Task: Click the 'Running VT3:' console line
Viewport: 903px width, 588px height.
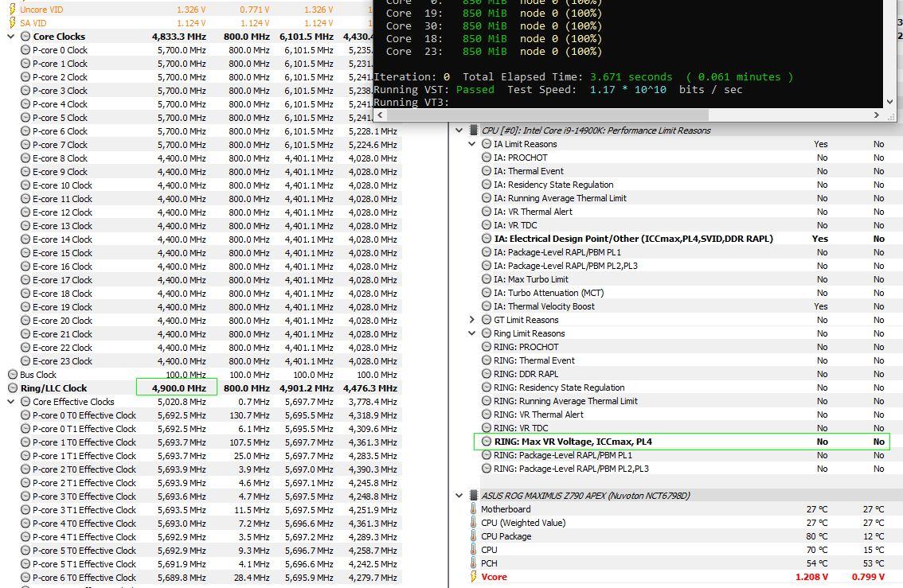Action: [411, 103]
